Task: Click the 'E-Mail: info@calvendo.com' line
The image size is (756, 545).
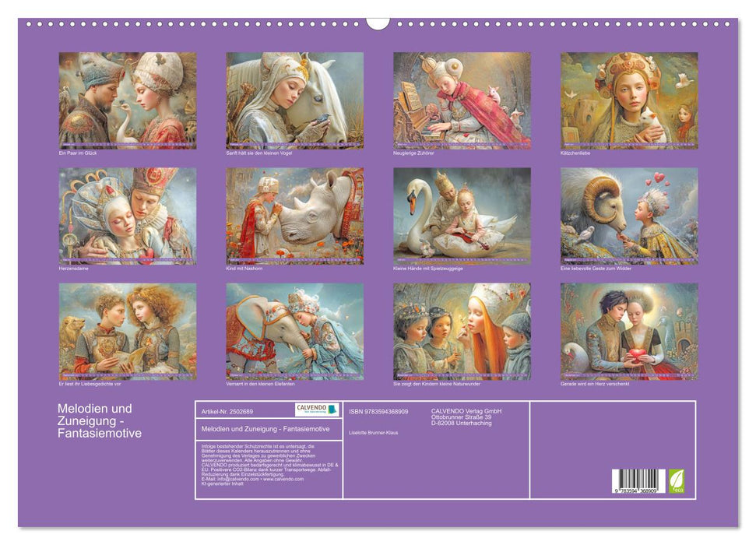Action: (x=252, y=480)
